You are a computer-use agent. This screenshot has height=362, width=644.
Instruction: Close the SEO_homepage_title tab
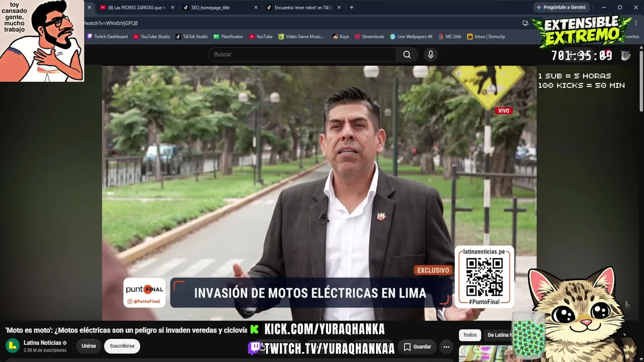click(256, 8)
